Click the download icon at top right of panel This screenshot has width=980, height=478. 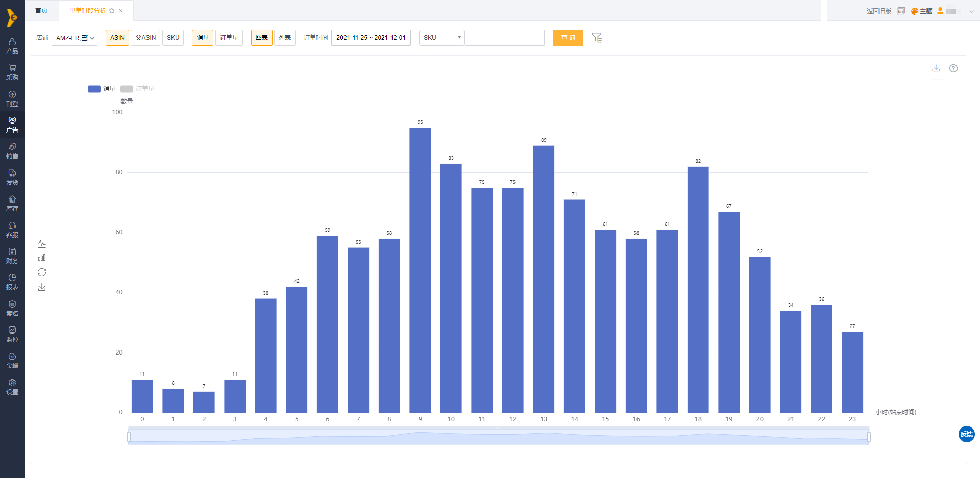[936, 68]
